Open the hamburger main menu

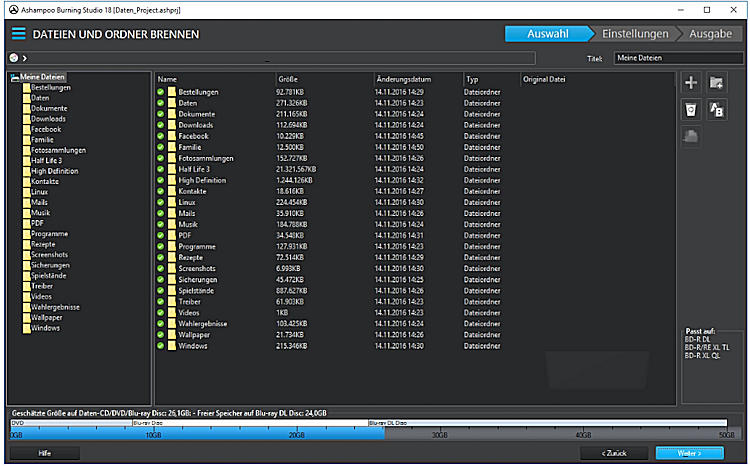(x=18, y=34)
